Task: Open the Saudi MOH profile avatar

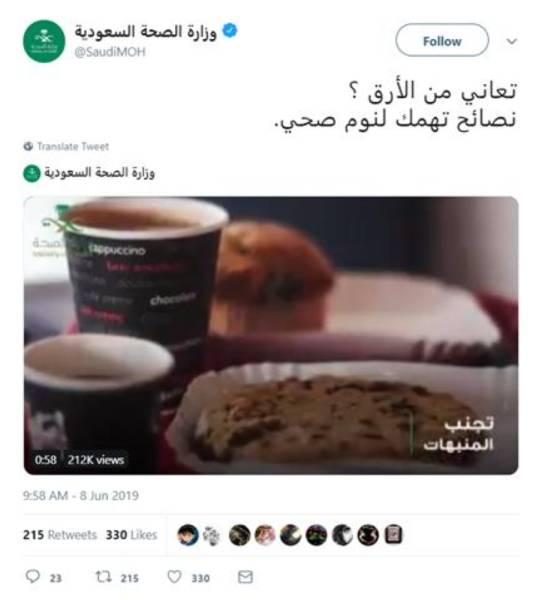Action: pyautogui.click(x=44, y=41)
